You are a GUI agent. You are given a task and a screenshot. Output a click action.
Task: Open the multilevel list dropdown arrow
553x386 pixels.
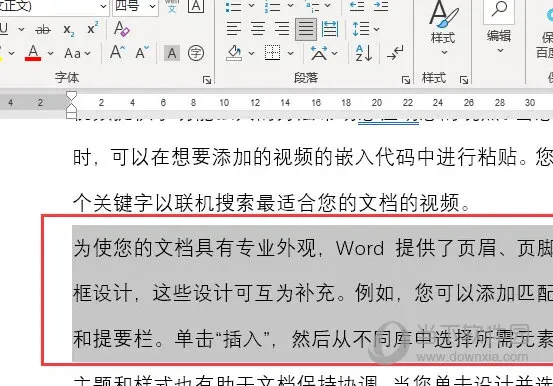(x=328, y=6)
